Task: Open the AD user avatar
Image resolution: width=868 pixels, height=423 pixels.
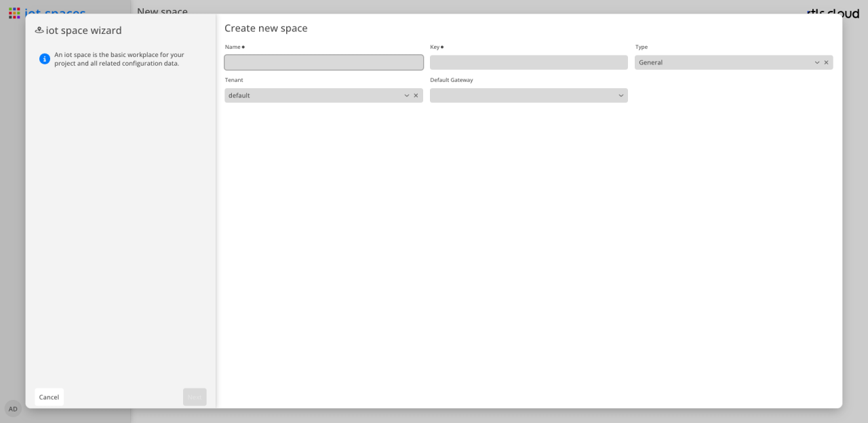Action: [13, 409]
